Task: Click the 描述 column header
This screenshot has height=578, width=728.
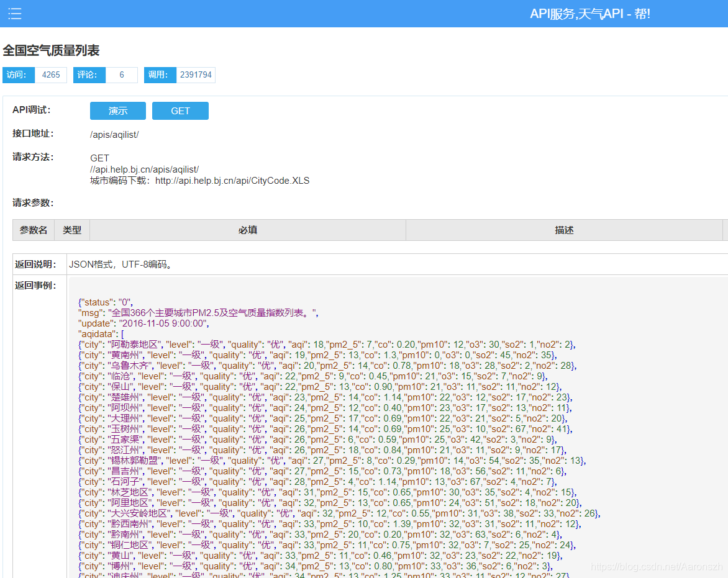Action: pos(564,230)
